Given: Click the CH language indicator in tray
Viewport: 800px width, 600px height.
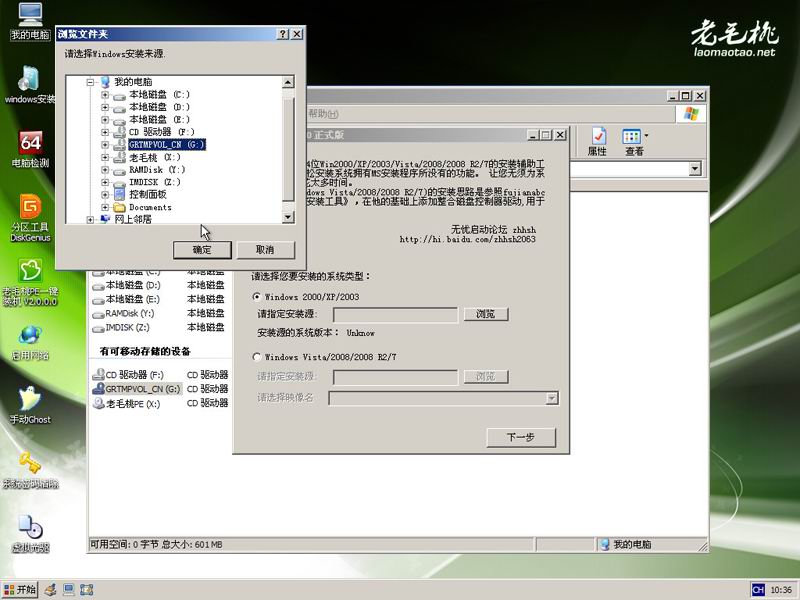Looking at the screenshot, I should point(758,590).
